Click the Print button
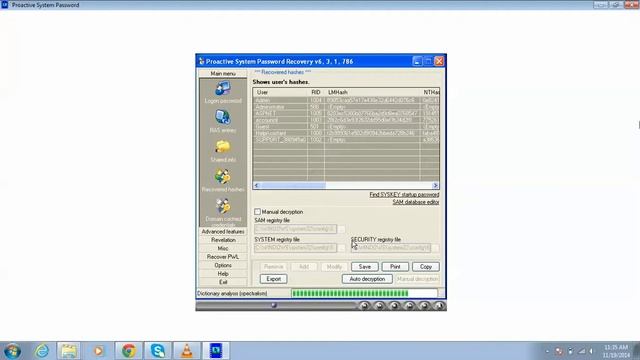This screenshot has height=360, width=640. pos(395,267)
